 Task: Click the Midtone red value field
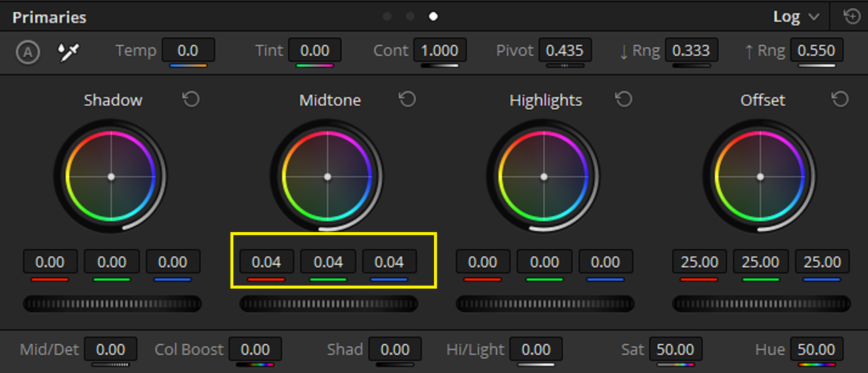pyautogui.click(x=267, y=262)
